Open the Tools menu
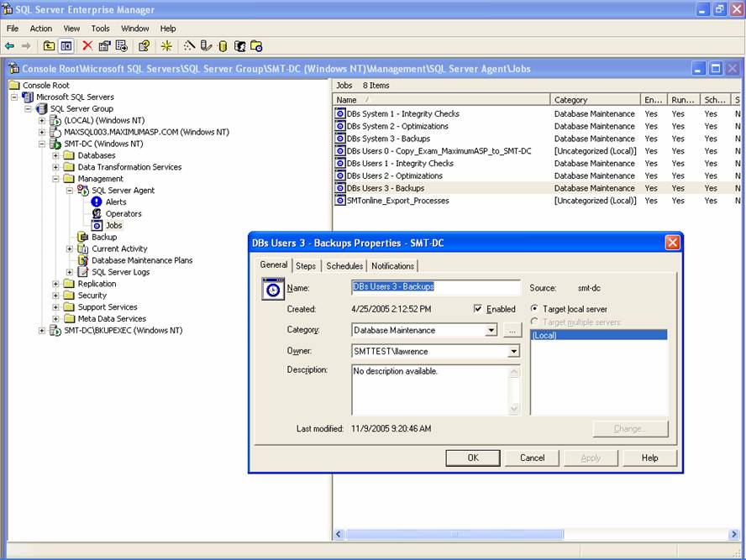The image size is (746, 560). click(100, 29)
